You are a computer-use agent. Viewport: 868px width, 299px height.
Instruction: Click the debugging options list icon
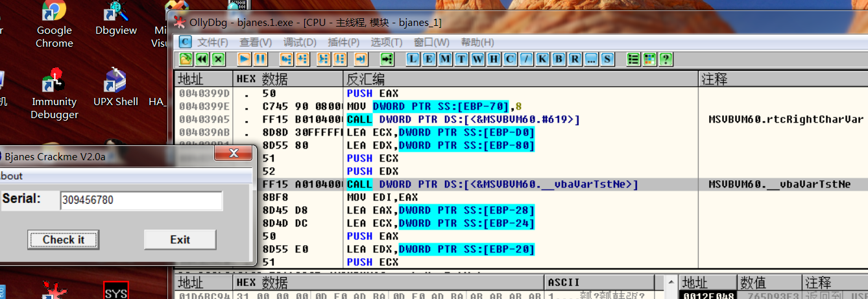click(634, 60)
